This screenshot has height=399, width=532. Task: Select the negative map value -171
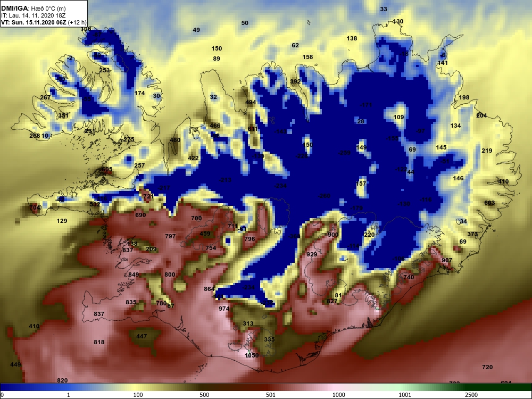click(x=366, y=105)
